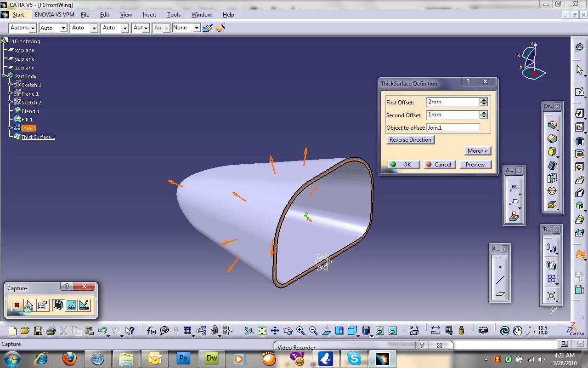
Task: Click OK in ThickSurface Definition
Action: [403, 165]
